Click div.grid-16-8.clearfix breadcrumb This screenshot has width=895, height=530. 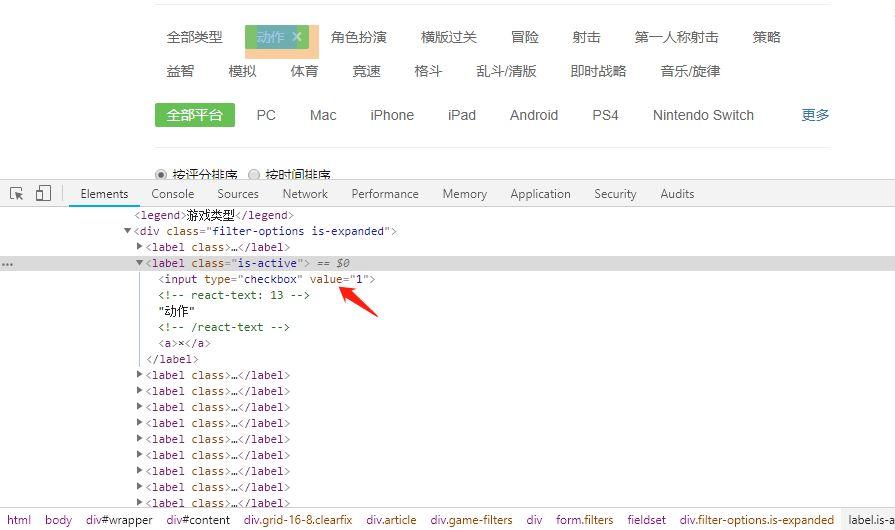pyautogui.click(x=298, y=520)
